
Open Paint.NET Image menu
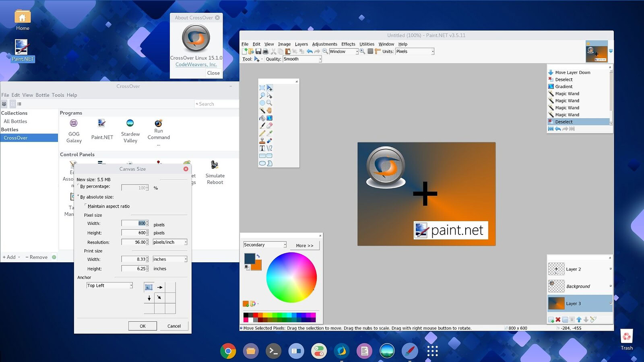click(x=284, y=44)
